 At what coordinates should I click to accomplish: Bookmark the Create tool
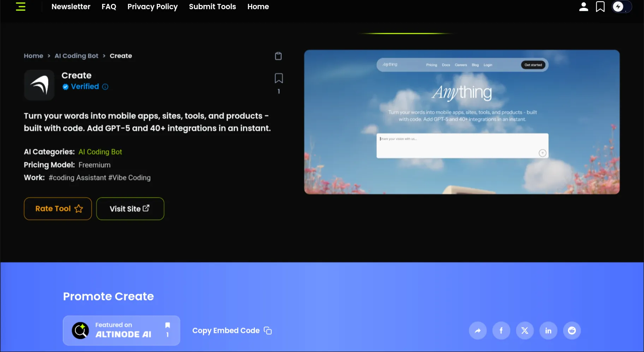[x=279, y=78]
